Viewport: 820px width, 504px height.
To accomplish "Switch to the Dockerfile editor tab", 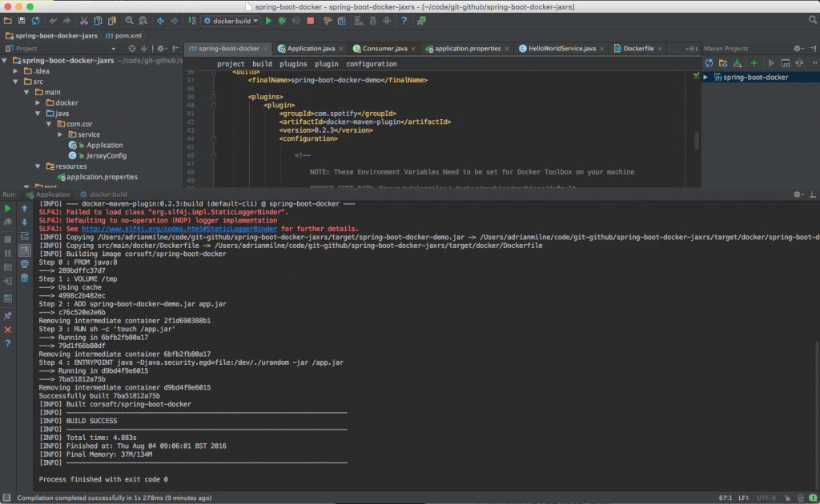I will click(637, 48).
